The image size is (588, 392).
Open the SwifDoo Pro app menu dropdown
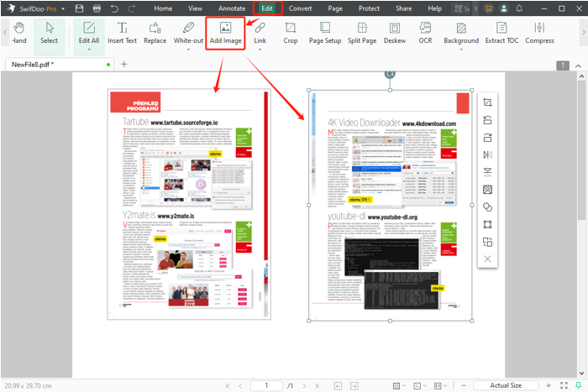point(63,8)
